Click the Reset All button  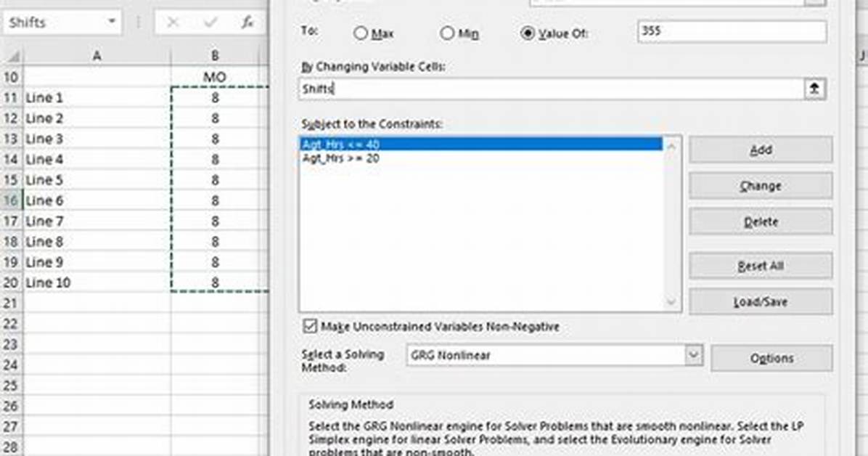click(x=761, y=266)
